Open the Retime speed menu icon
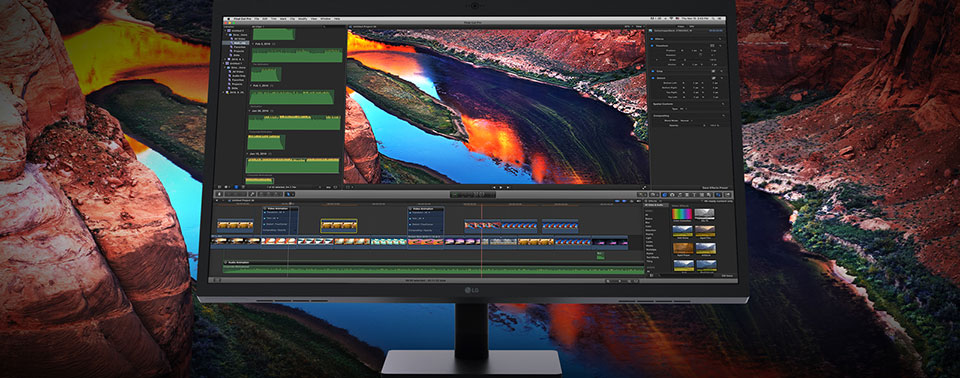The height and width of the screenshot is (378, 960). coord(653,195)
